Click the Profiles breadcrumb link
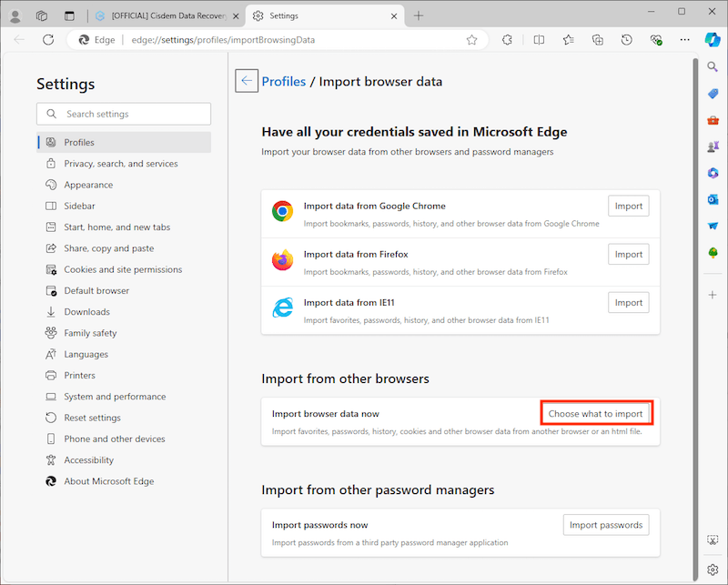The width and height of the screenshot is (728, 585). 284,81
